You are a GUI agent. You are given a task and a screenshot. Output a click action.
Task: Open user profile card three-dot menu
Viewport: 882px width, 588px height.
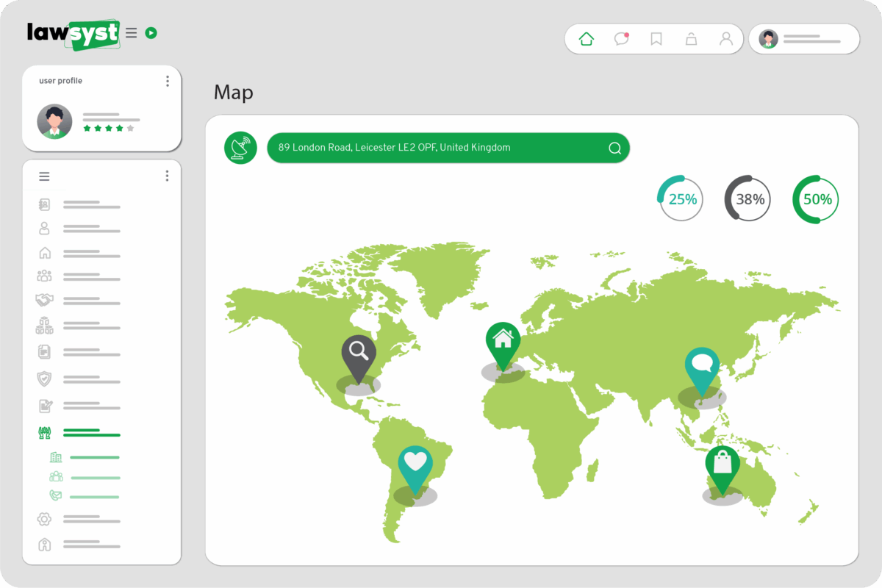pyautogui.click(x=168, y=81)
